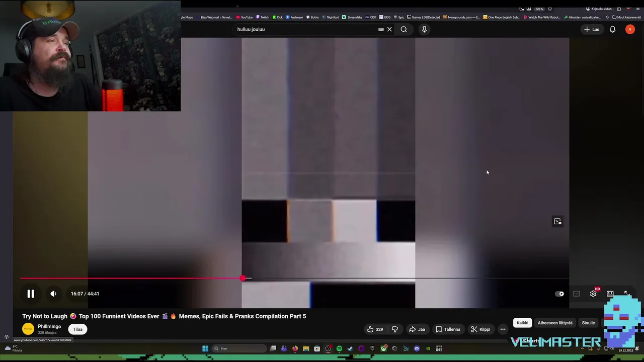Open the NVIDIA app from the taskbar
The height and width of the screenshot is (362, 644).
[x=428, y=348]
